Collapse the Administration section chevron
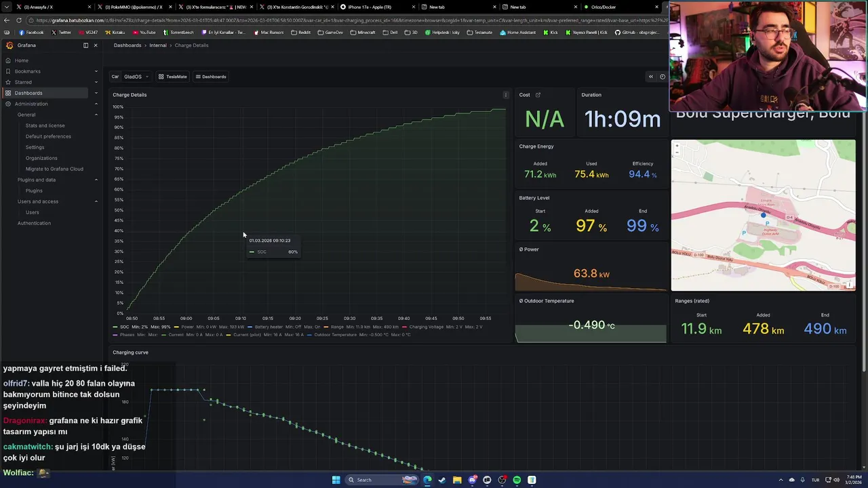 [x=96, y=104]
